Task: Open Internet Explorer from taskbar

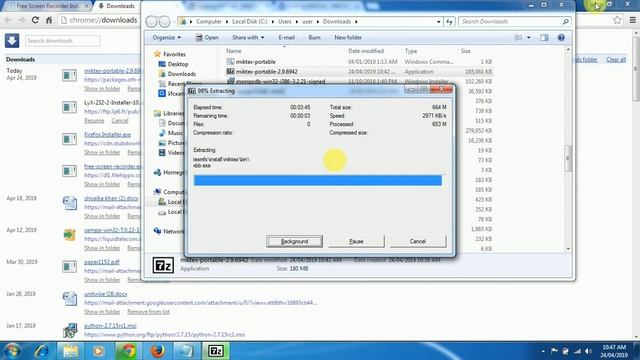Action: coord(41,351)
